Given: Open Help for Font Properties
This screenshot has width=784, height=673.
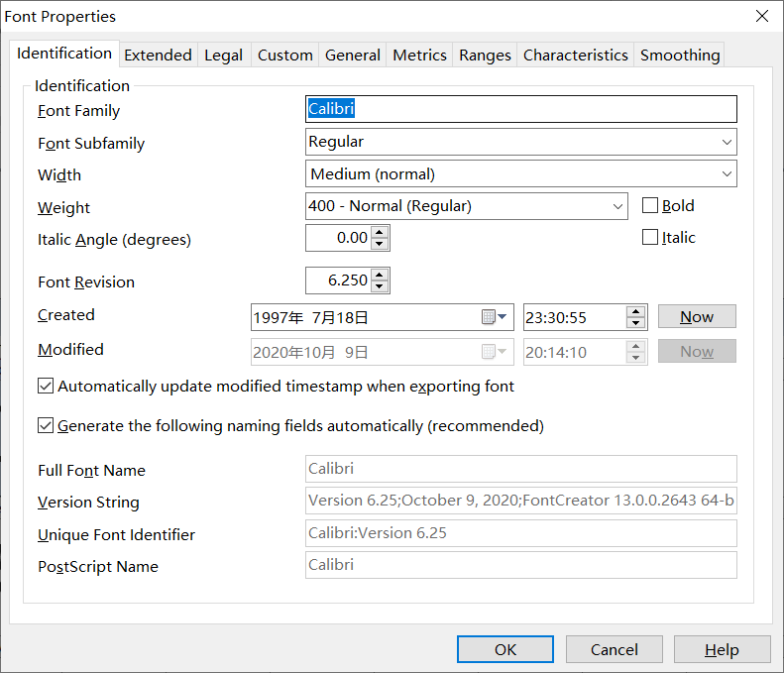Looking at the screenshot, I should pyautogui.click(x=722, y=649).
